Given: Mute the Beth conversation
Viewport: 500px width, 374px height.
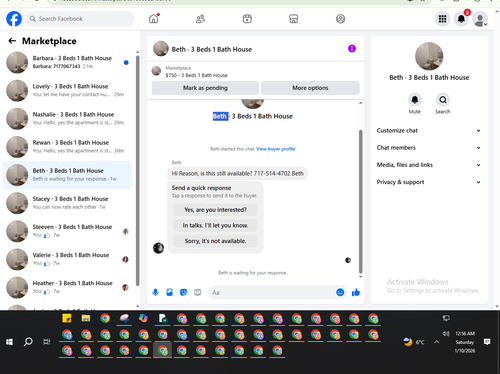Looking at the screenshot, I should [415, 100].
